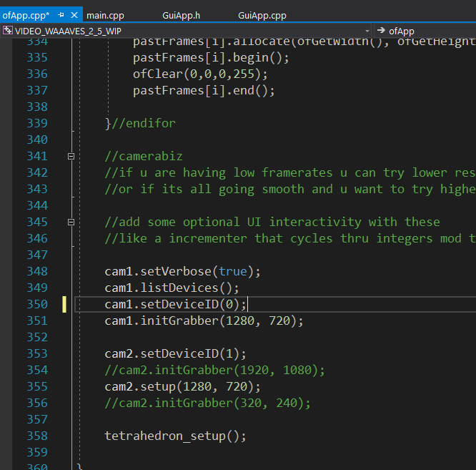Switch to the main.cpp tab
This screenshot has height=470, width=476.
pyautogui.click(x=106, y=15)
